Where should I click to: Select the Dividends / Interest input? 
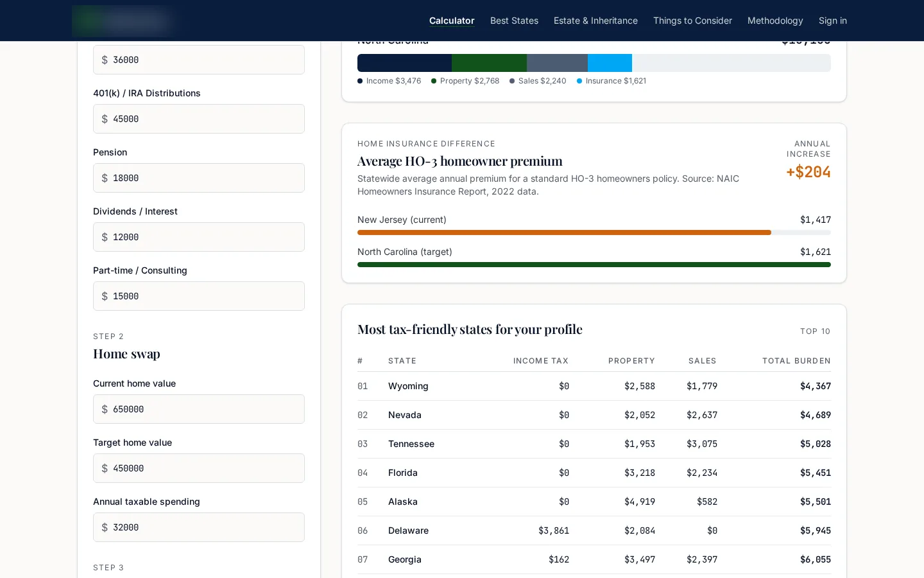(199, 237)
